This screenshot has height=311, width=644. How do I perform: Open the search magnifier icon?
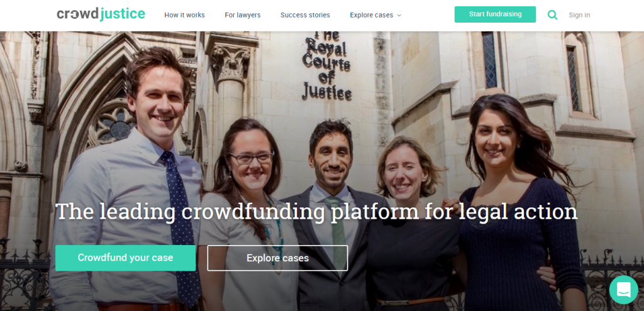pyautogui.click(x=552, y=15)
